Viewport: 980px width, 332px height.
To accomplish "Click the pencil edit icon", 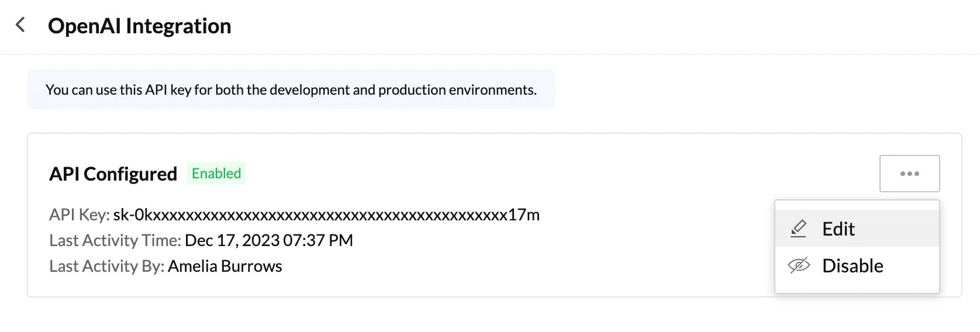I will pyautogui.click(x=798, y=229).
